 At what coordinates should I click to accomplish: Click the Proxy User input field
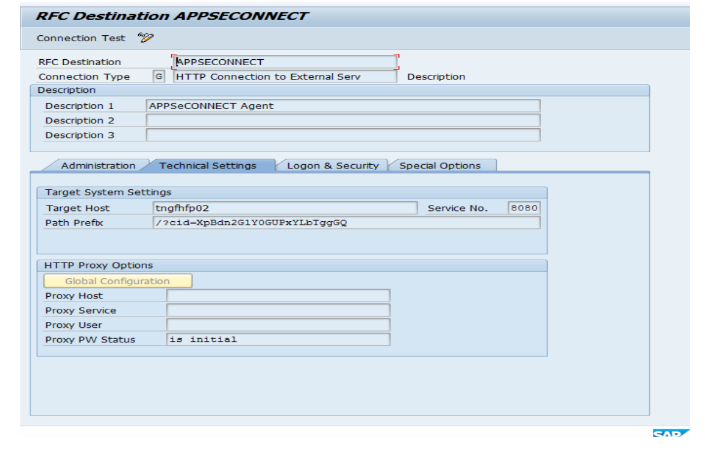point(277,325)
